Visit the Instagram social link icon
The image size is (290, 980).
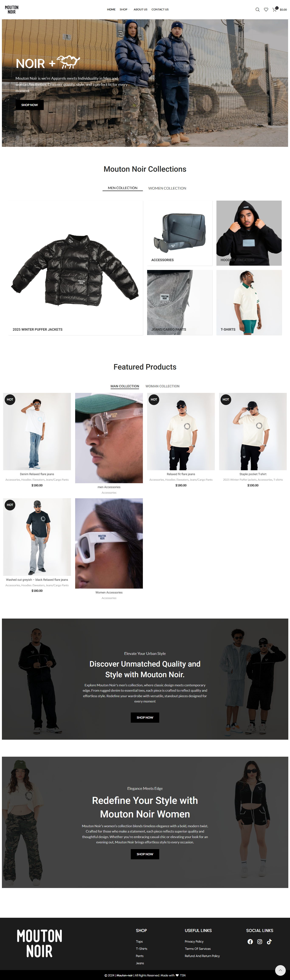[x=260, y=942]
